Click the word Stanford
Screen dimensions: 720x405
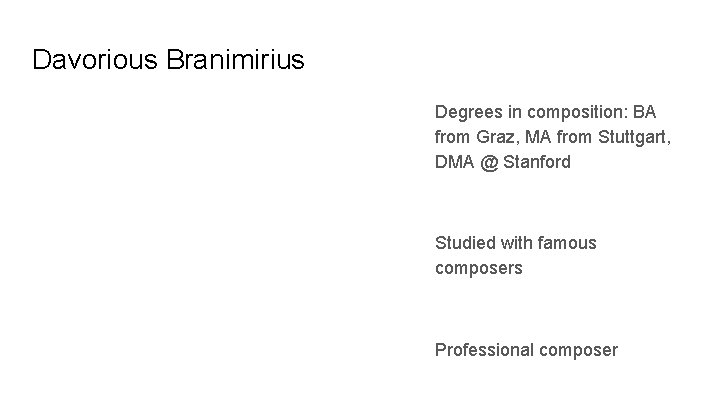click(536, 161)
